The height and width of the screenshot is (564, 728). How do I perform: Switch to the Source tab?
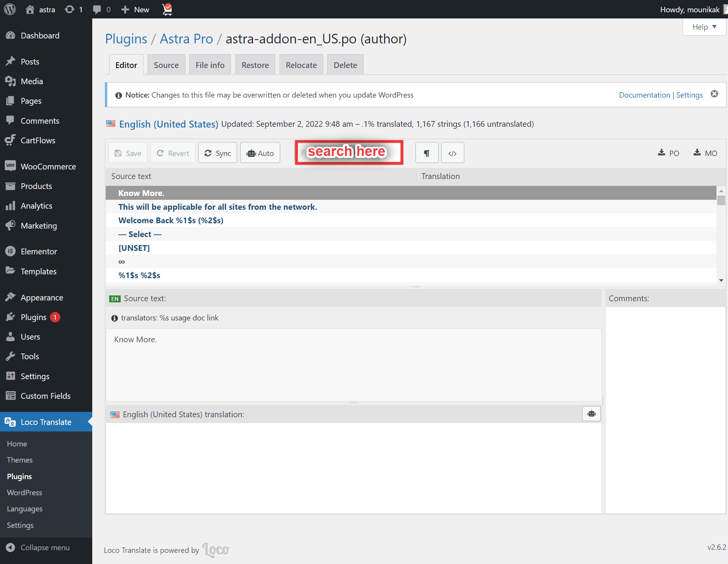166,65
